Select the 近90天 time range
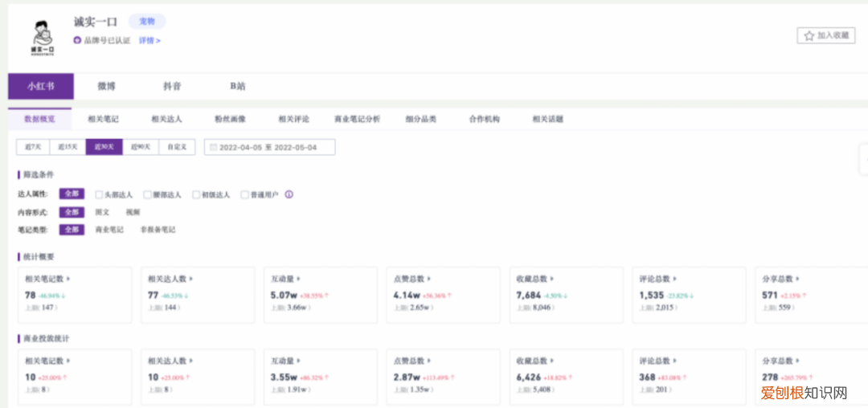The image size is (868, 408). tap(141, 147)
